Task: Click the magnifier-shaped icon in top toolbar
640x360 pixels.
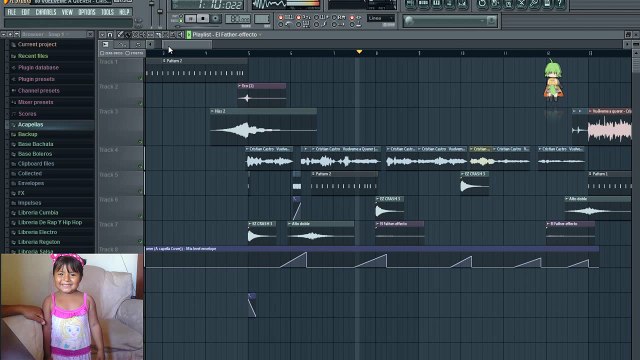Action: [x=535, y=4]
